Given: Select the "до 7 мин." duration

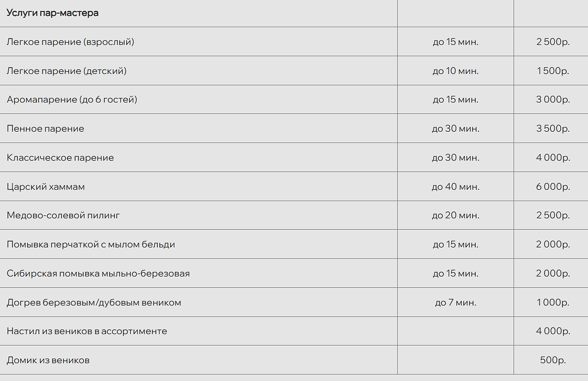Looking at the screenshot, I should (456, 303).
